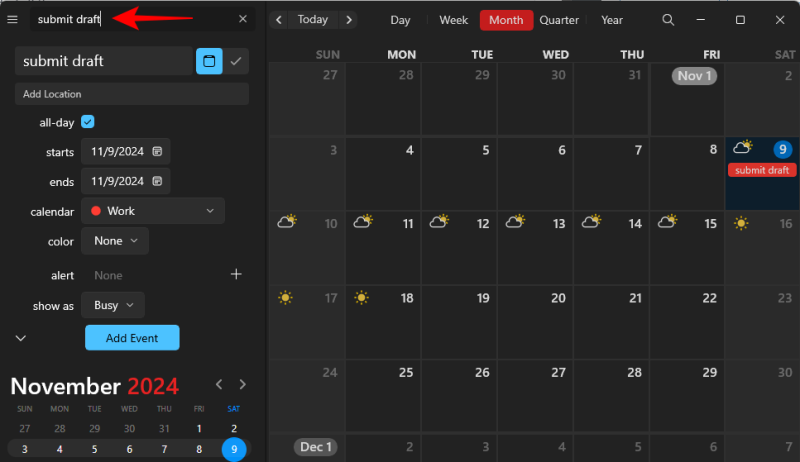
Task: Click the Add Event button
Action: coord(132,338)
